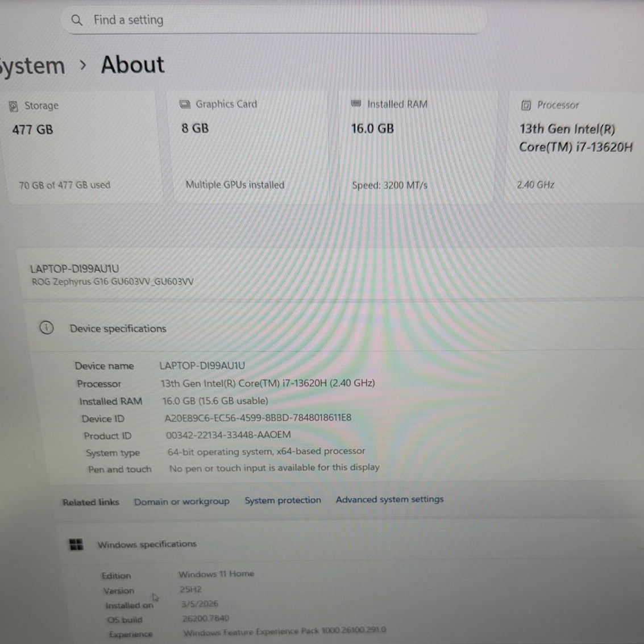Expand the Device specifications section
Image resolution: width=644 pixels, height=644 pixels.
click(x=118, y=329)
